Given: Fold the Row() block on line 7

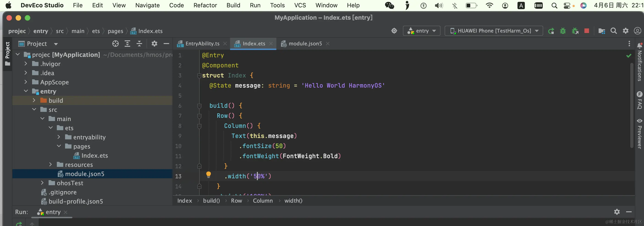Looking at the screenshot, I should pos(199,116).
